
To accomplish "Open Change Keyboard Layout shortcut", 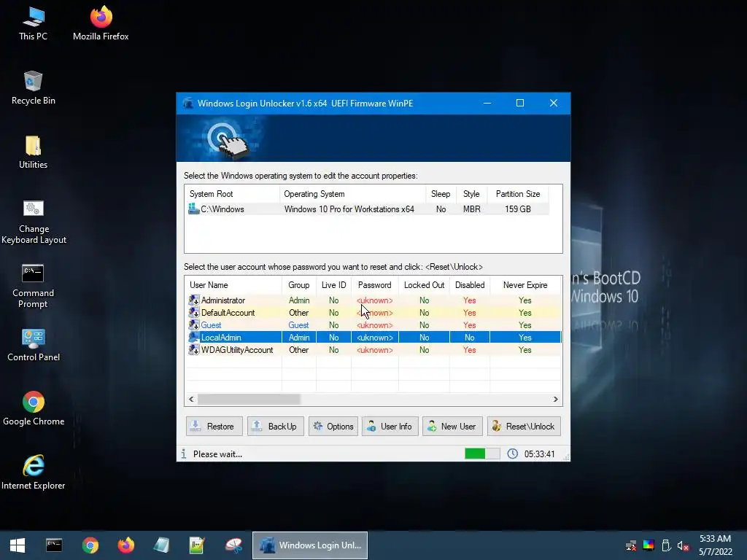I will [x=34, y=222].
